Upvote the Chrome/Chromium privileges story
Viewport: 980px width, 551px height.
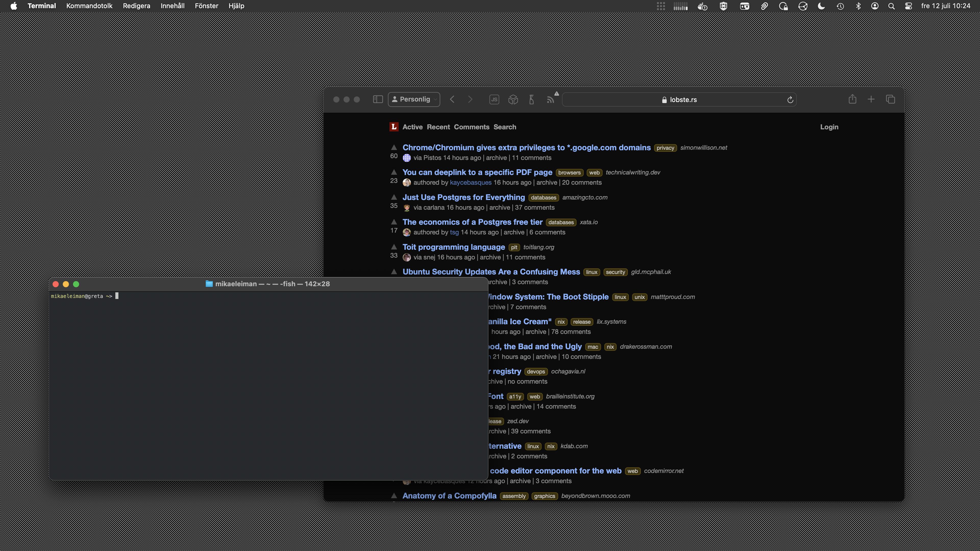[394, 147]
